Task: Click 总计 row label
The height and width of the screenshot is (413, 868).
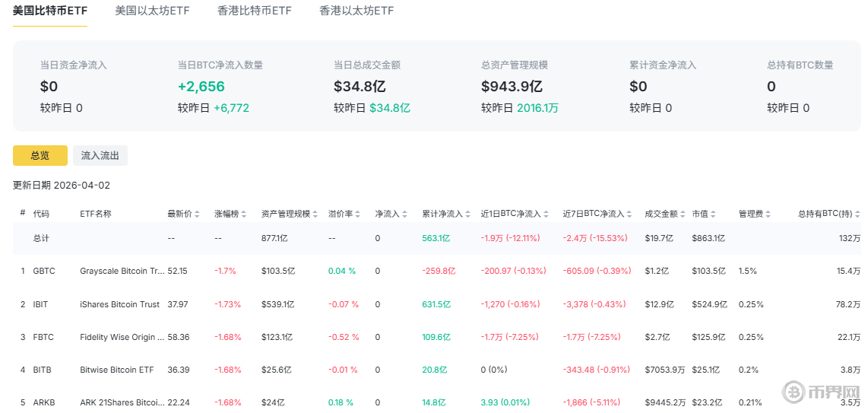Action: point(41,239)
